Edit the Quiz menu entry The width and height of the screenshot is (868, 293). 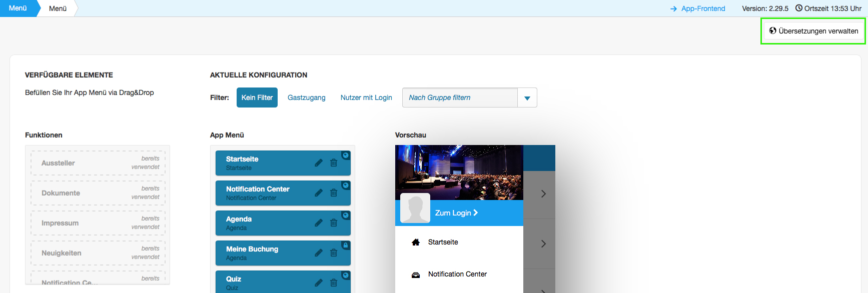pyautogui.click(x=319, y=282)
